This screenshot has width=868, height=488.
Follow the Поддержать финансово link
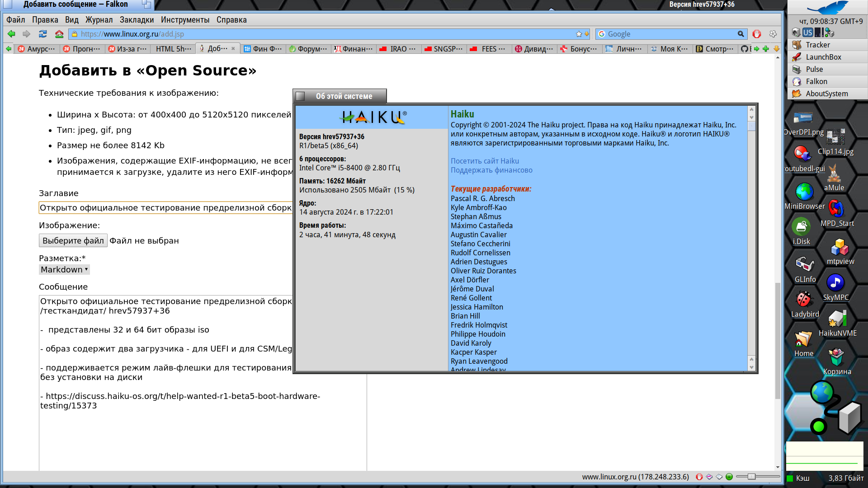click(491, 170)
